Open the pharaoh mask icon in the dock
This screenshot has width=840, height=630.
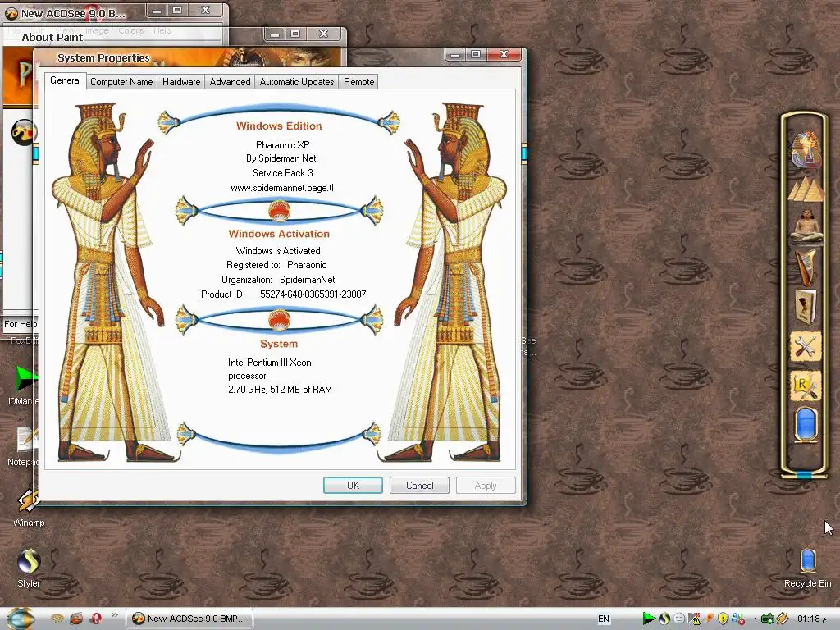[x=806, y=148]
